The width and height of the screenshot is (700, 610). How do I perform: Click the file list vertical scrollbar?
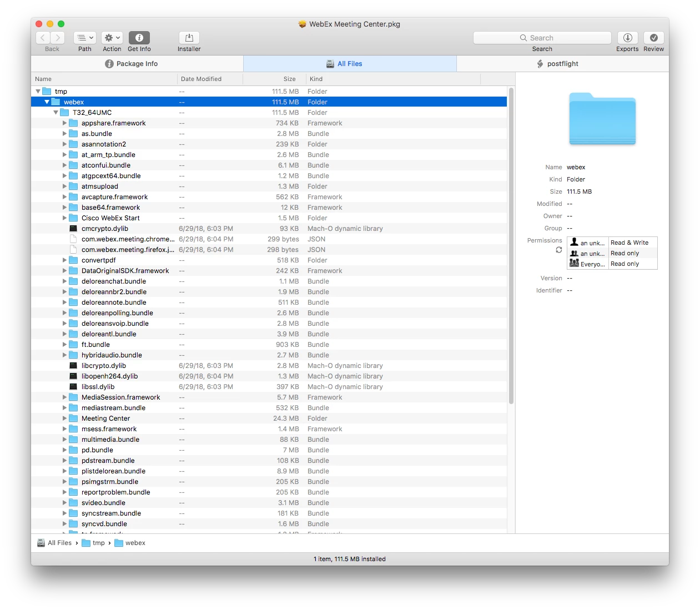511,245
